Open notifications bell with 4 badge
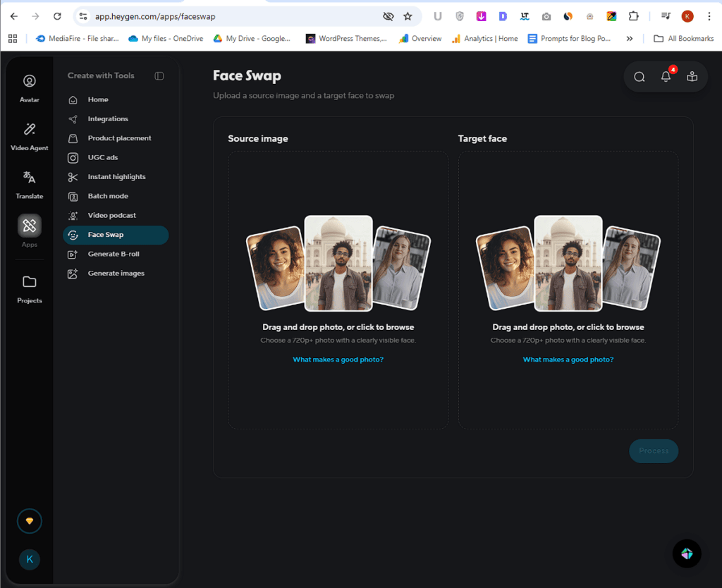This screenshot has width=722, height=588. [x=666, y=77]
